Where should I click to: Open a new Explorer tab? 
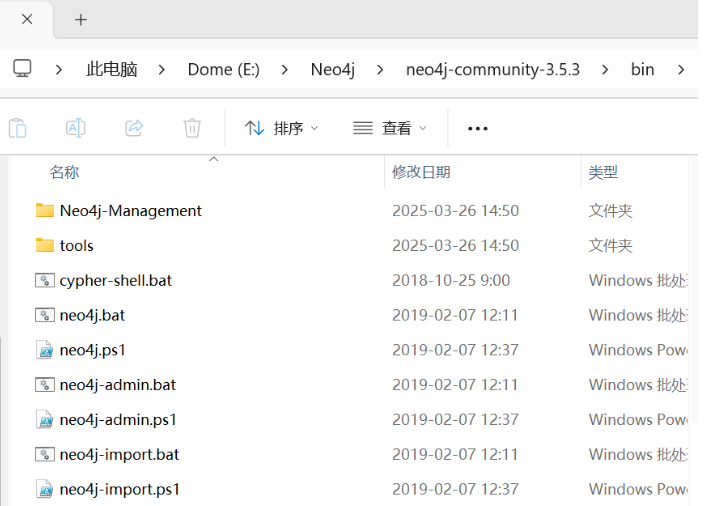pyautogui.click(x=81, y=20)
